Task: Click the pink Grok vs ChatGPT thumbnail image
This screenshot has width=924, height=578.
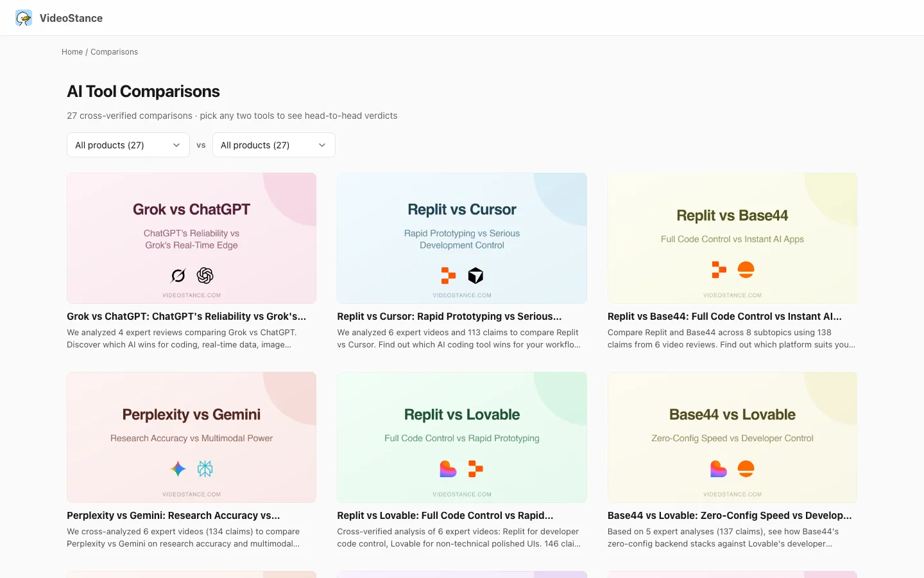Action: (x=191, y=238)
